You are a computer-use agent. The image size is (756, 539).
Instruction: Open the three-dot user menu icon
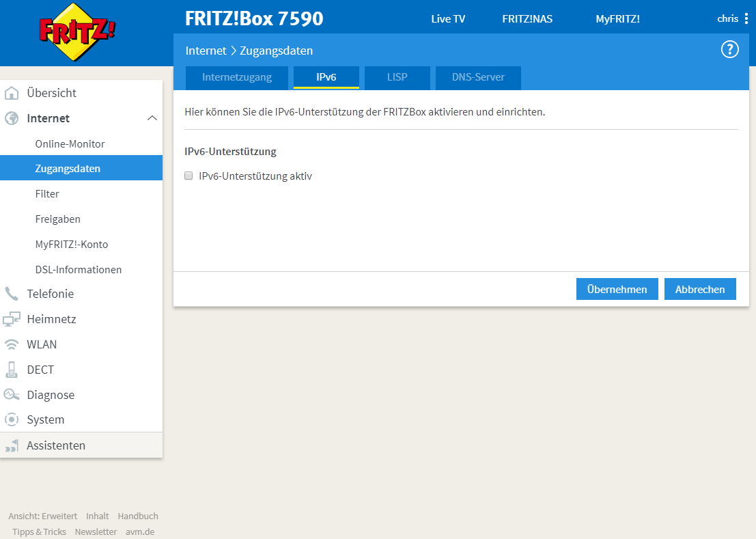point(746,19)
